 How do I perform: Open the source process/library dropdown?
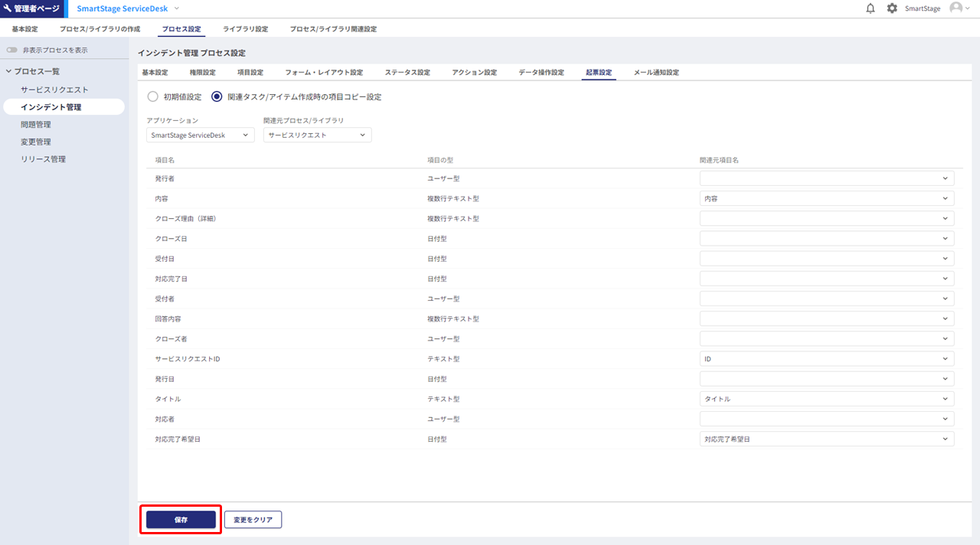(317, 135)
